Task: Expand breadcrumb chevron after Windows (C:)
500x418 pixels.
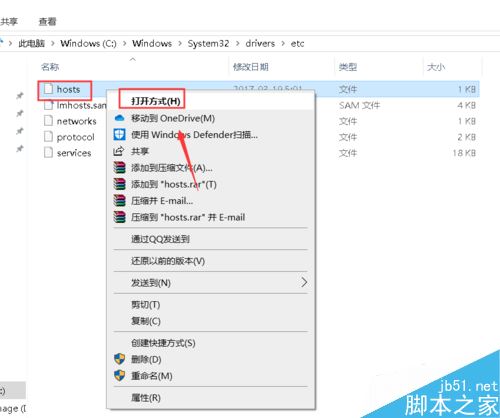Action: pos(124,43)
